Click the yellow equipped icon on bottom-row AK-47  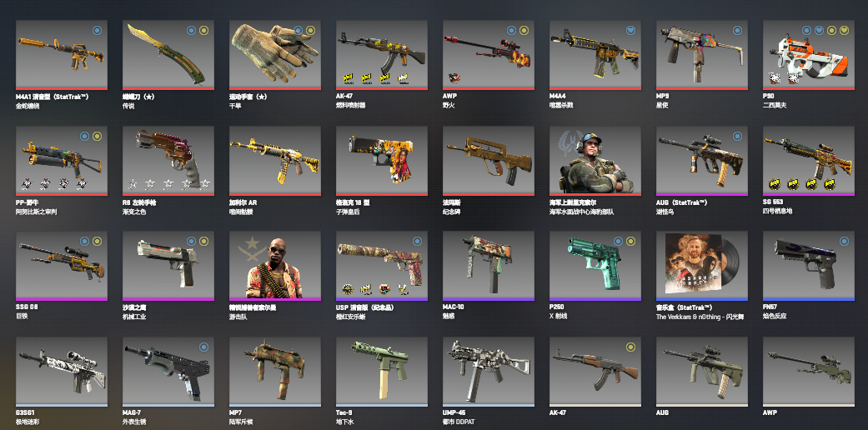pyautogui.click(x=630, y=347)
